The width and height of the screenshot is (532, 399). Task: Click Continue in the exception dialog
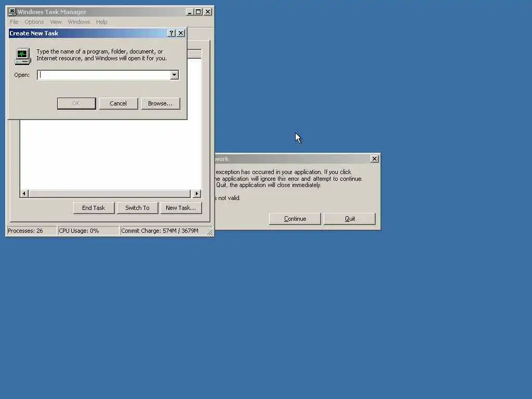[295, 219]
